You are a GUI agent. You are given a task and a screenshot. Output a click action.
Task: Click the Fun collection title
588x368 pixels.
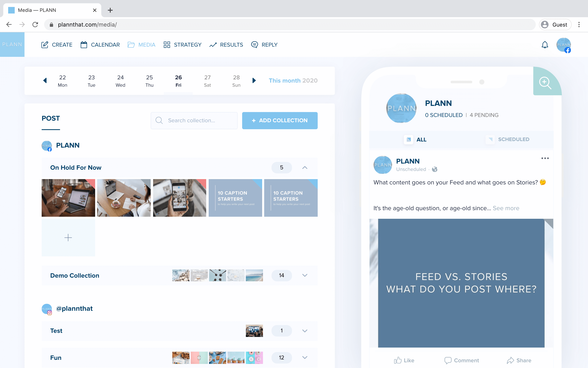56,358
